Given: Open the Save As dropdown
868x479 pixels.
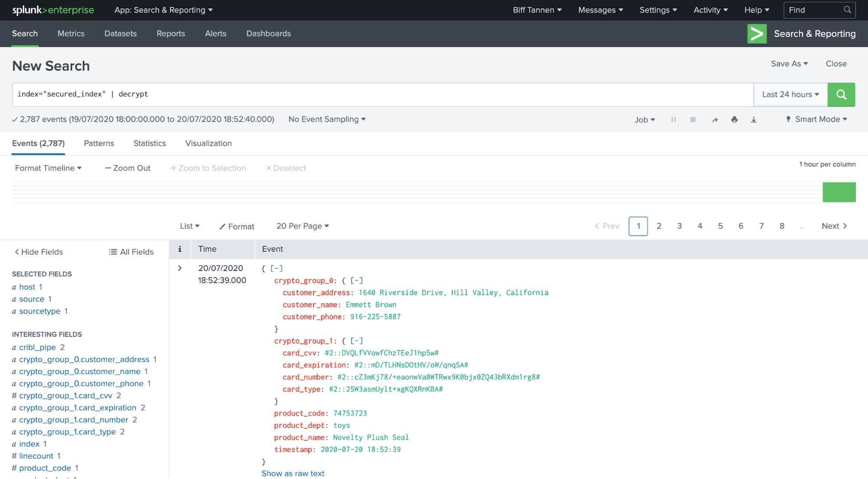Looking at the screenshot, I should [x=789, y=63].
